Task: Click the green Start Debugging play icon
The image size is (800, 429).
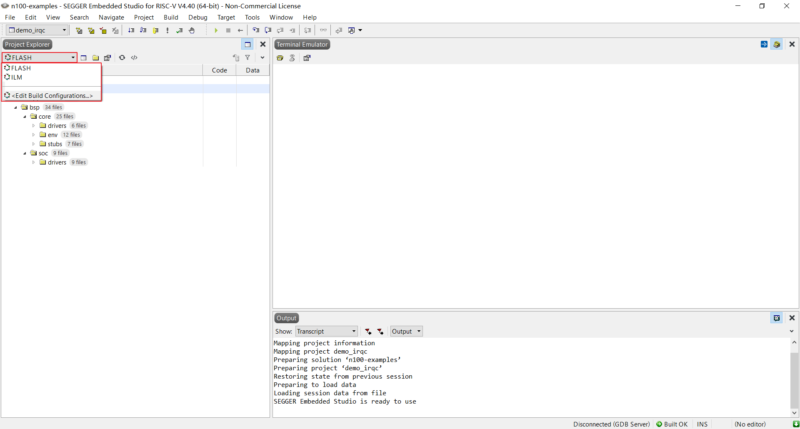Action: (x=216, y=31)
